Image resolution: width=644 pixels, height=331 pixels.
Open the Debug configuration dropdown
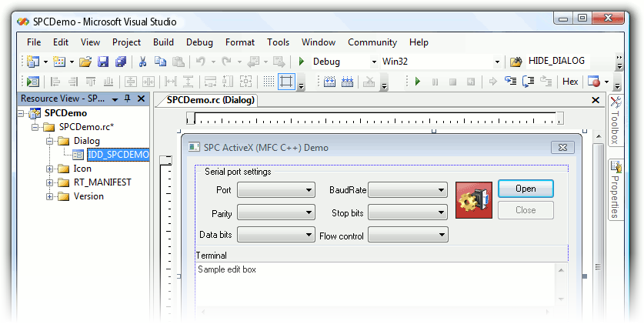click(374, 62)
